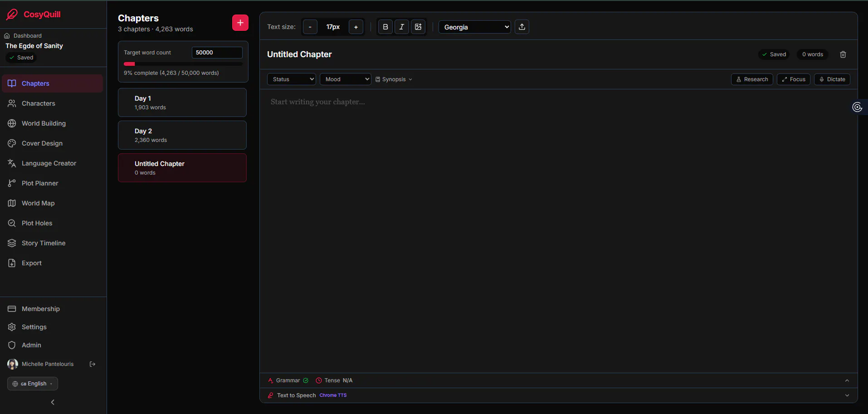Click the word count progress bar

[x=183, y=64]
